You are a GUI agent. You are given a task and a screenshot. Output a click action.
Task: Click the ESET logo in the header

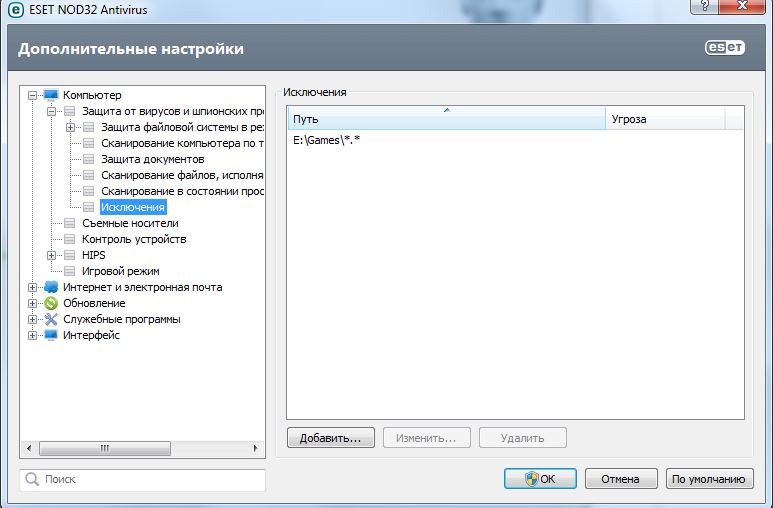click(725, 48)
